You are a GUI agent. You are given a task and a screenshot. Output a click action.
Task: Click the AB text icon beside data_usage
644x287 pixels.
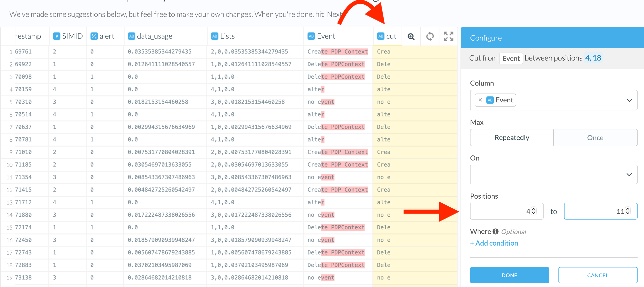[x=131, y=36]
